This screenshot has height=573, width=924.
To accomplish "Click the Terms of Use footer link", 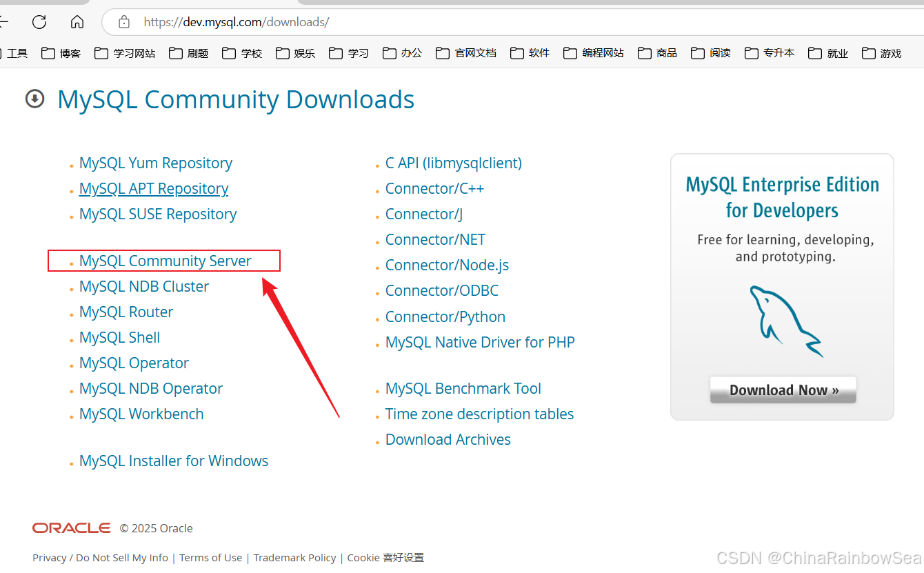I will pyautogui.click(x=210, y=558).
